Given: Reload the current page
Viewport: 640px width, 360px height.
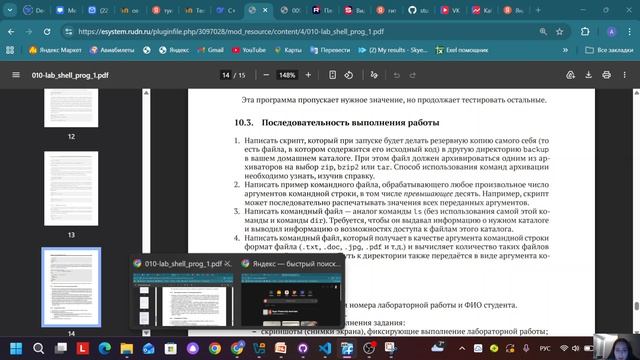Looking at the screenshot, I should (47, 31).
